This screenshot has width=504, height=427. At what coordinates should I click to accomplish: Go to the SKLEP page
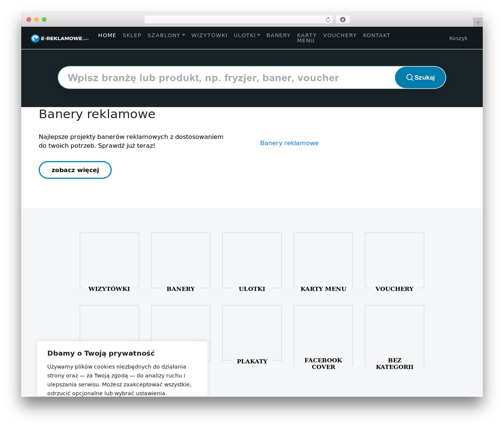click(x=132, y=35)
